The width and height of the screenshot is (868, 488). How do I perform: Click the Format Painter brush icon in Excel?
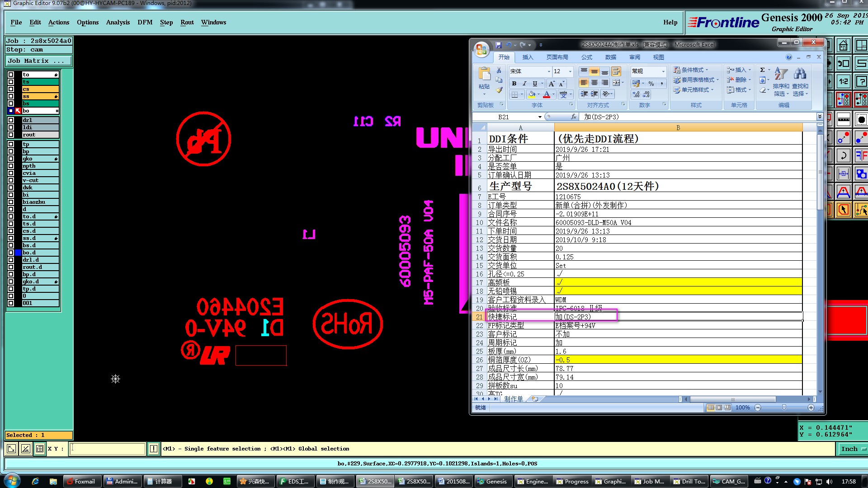coord(499,90)
